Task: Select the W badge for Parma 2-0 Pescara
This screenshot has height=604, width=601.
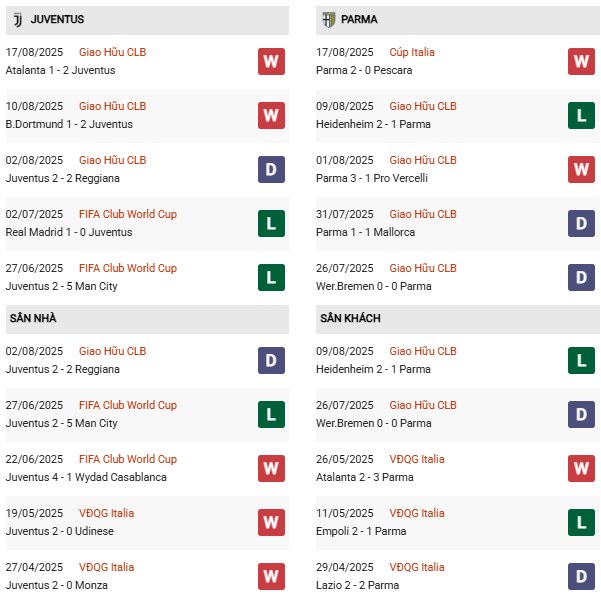Action: [581, 61]
